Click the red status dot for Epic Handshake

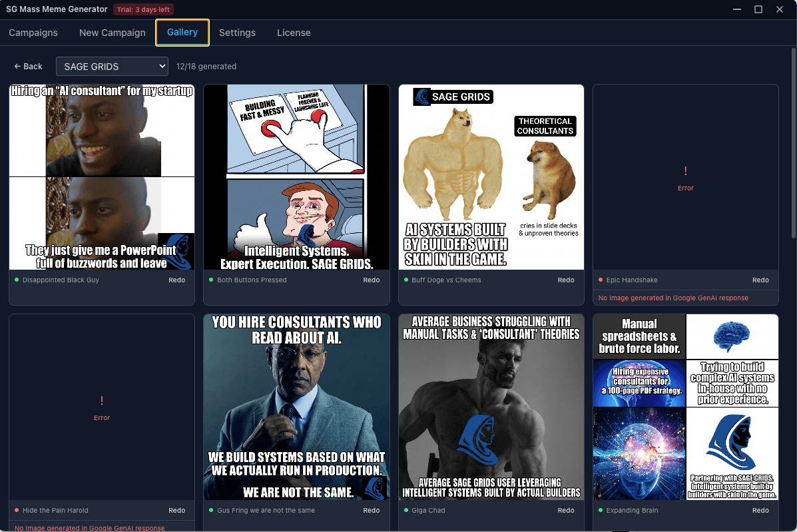click(x=601, y=280)
